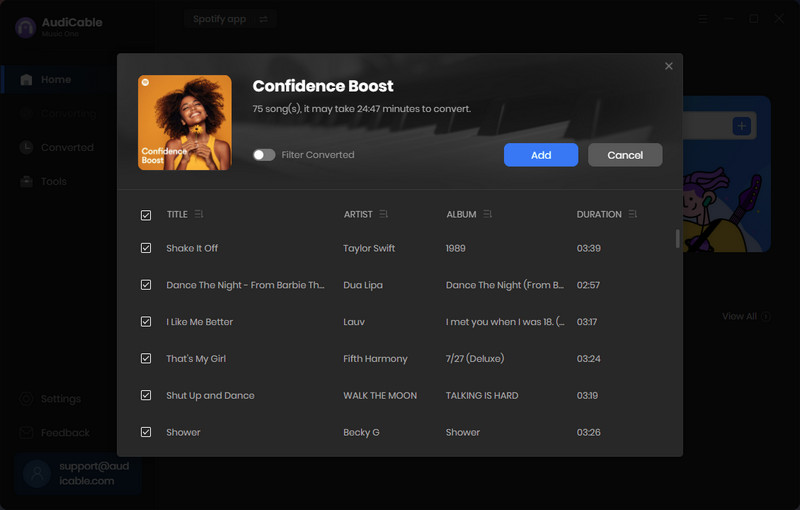Click the Confidence Boost dialog title
The height and width of the screenshot is (510, 800).
click(x=323, y=86)
